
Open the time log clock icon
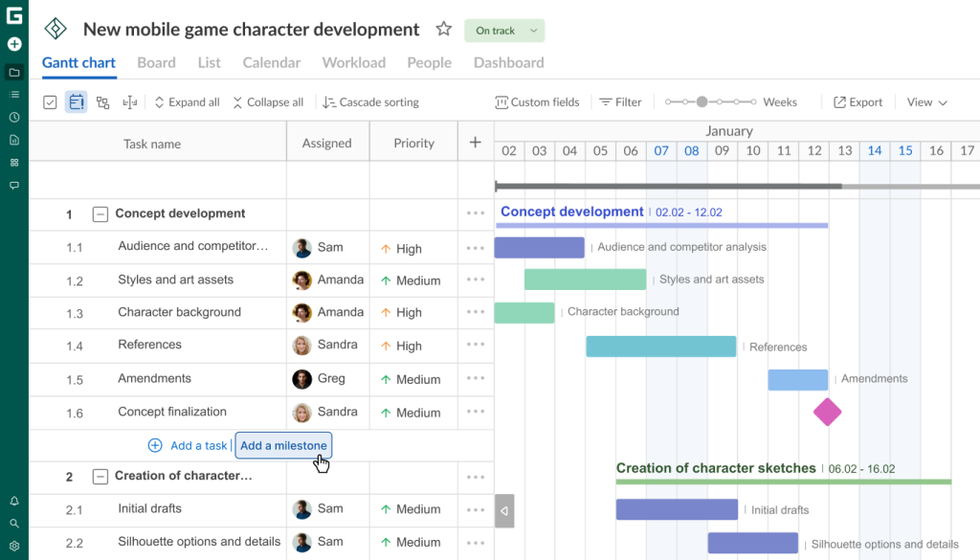point(13,117)
